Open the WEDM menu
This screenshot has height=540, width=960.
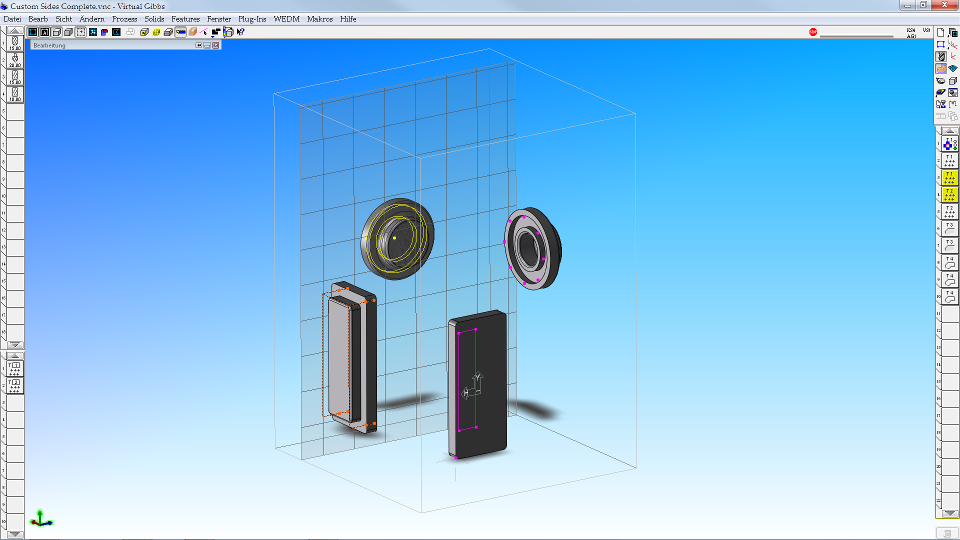point(287,19)
